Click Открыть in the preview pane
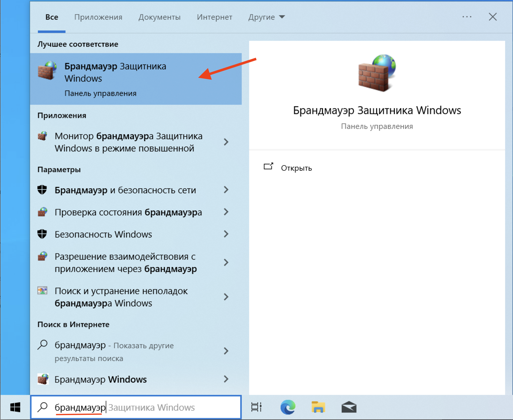 pos(296,168)
